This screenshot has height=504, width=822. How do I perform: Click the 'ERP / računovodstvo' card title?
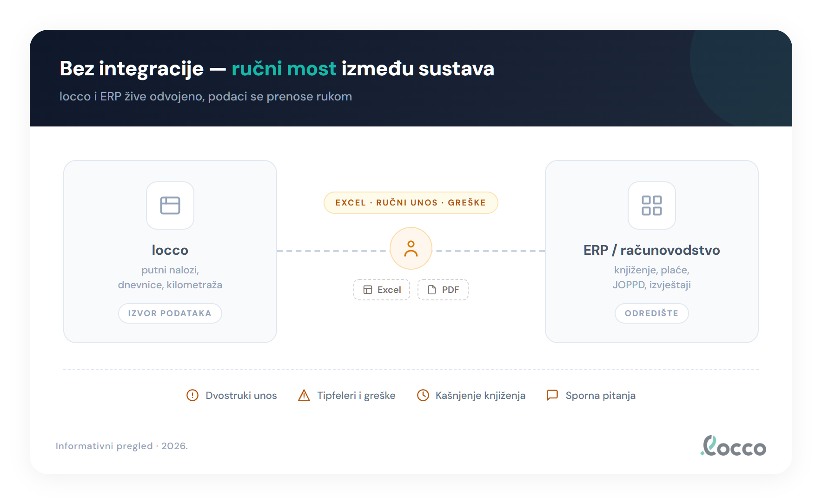click(652, 250)
